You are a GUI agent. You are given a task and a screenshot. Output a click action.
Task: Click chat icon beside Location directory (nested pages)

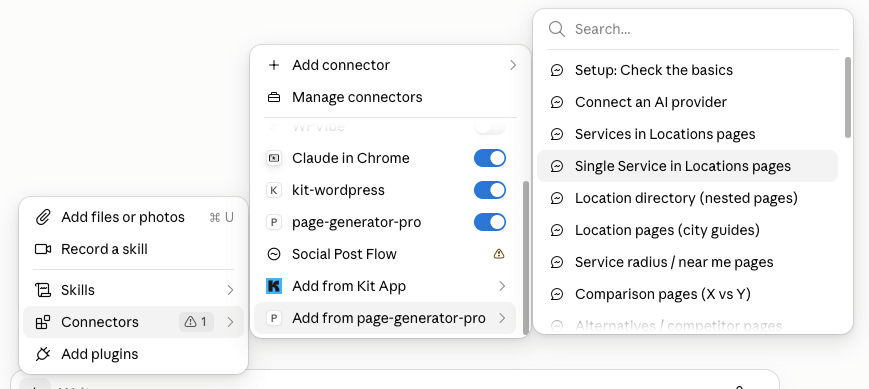click(557, 198)
